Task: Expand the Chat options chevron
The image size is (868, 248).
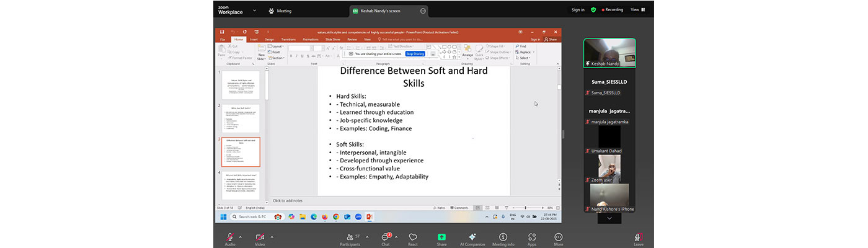Action: tap(396, 237)
